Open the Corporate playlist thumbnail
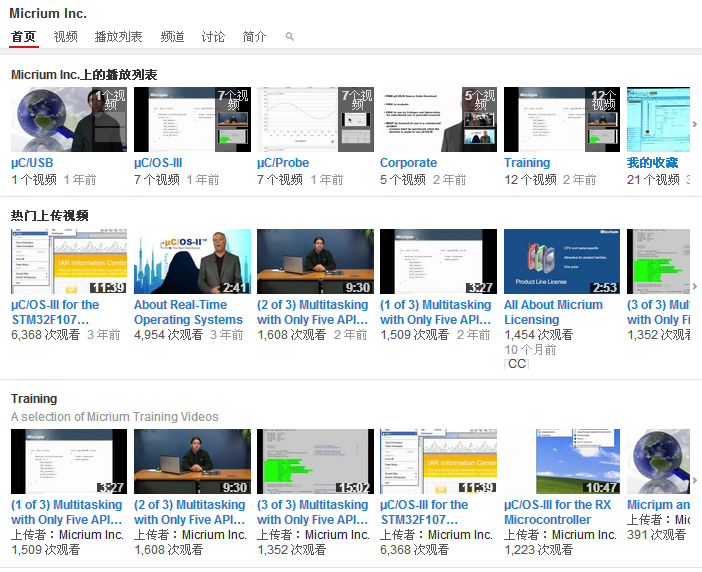The width and height of the screenshot is (702, 572). click(x=438, y=120)
